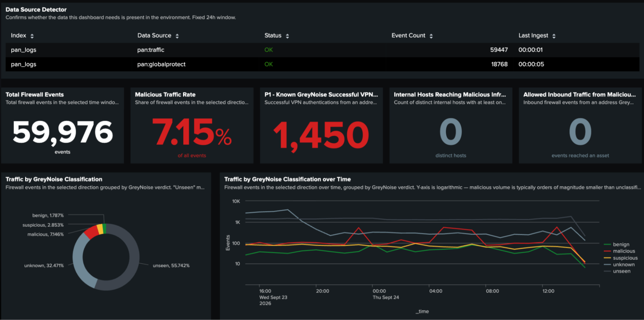
Task: Sort by Status column arrows
Action: pos(287,36)
